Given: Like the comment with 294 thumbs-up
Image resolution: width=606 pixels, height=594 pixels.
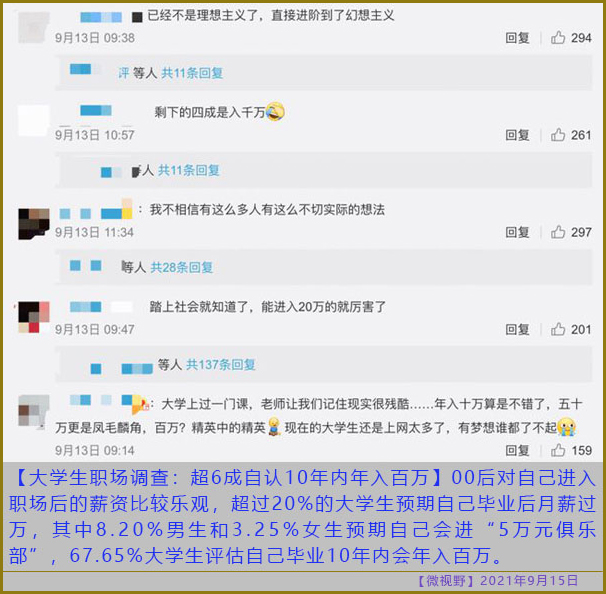Looking at the screenshot, I should 558,37.
